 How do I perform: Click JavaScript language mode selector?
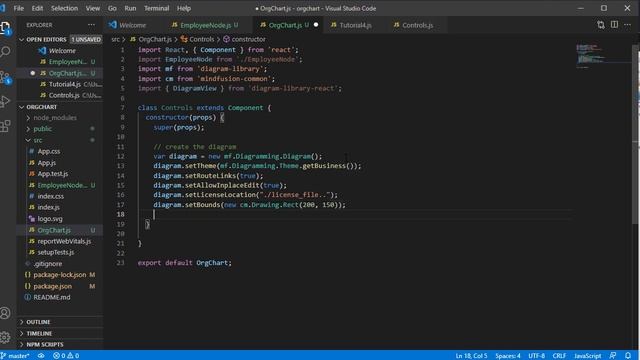(588, 356)
